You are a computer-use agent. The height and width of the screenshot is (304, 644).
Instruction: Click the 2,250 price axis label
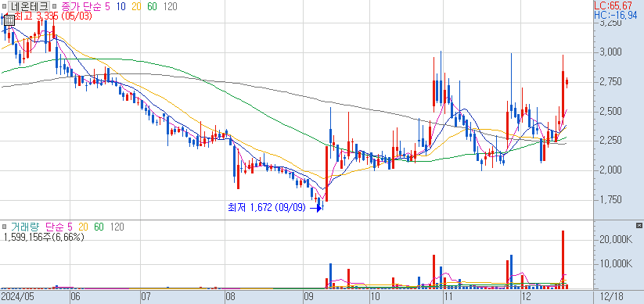coord(610,141)
